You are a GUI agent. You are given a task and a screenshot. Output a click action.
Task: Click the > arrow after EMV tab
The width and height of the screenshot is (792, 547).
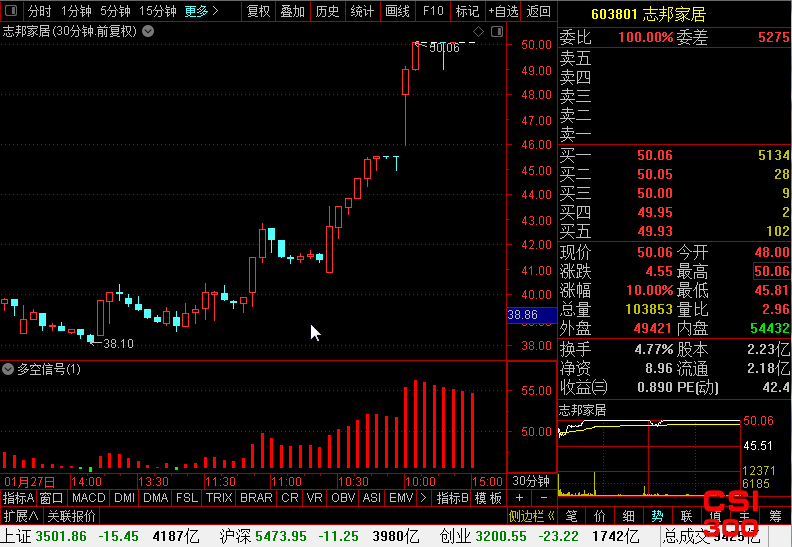coord(424,498)
